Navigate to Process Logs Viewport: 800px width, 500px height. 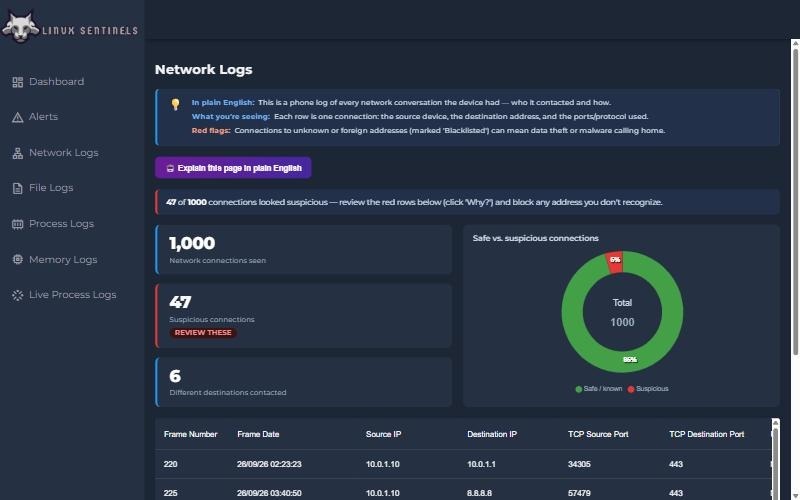coord(61,223)
